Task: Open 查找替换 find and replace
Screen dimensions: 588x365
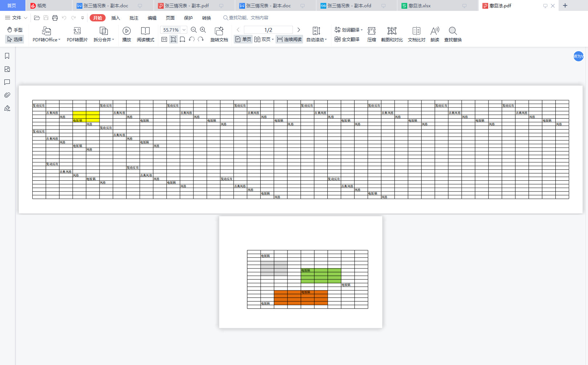Action: 453,34
